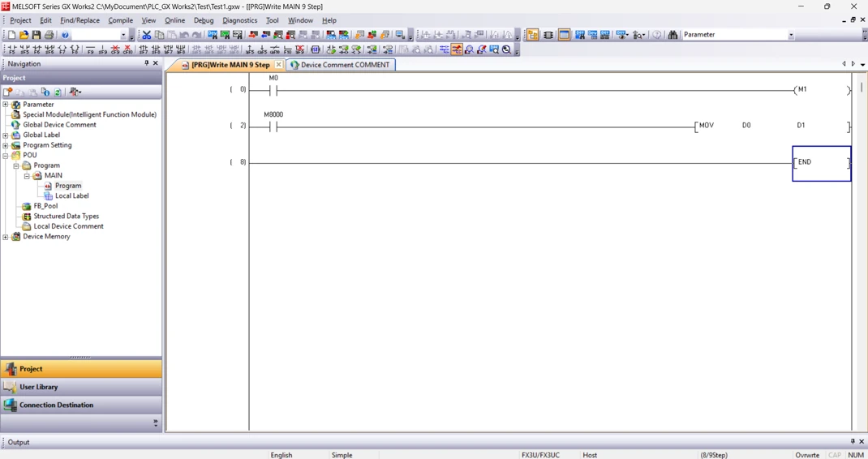
Task: Open the Parameter dropdown in toolbar
Action: coord(791,35)
